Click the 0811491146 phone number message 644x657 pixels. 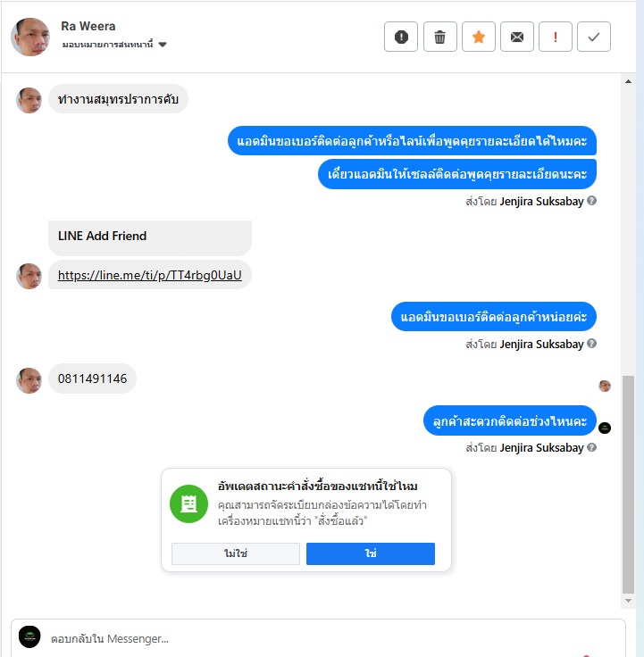(x=92, y=378)
